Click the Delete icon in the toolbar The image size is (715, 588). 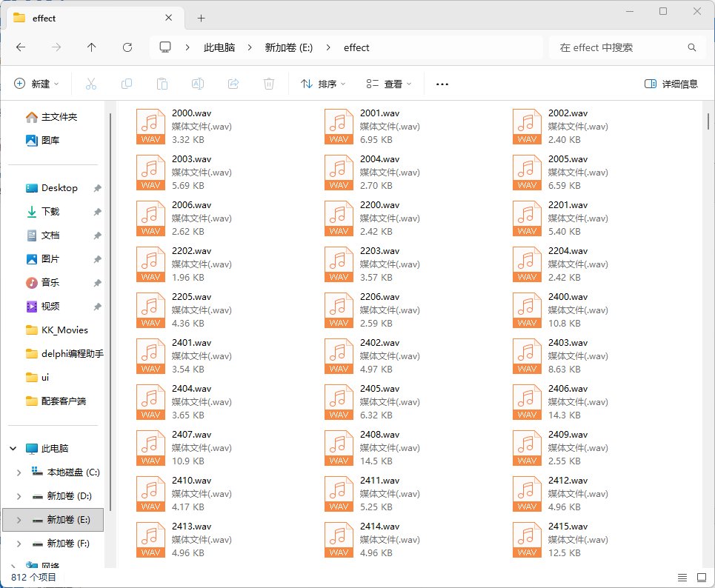(268, 84)
